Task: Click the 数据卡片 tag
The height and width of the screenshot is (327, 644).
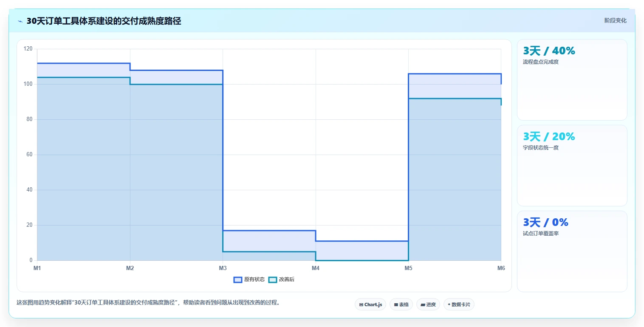Action: (459, 304)
